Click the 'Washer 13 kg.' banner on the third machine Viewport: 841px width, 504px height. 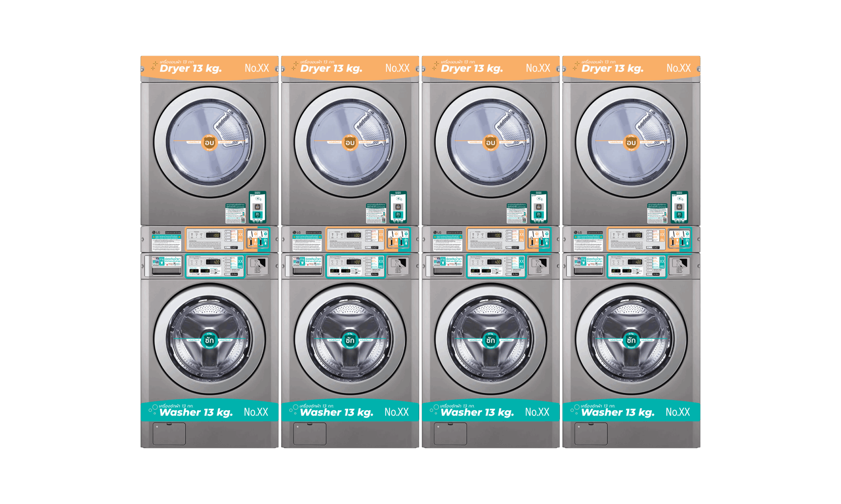pos(477,412)
